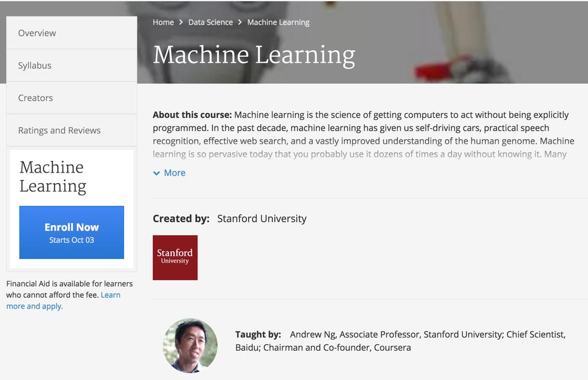The width and height of the screenshot is (588, 380).
Task: Click the 'About this course:' heading text
Action: (x=192, y=114)
